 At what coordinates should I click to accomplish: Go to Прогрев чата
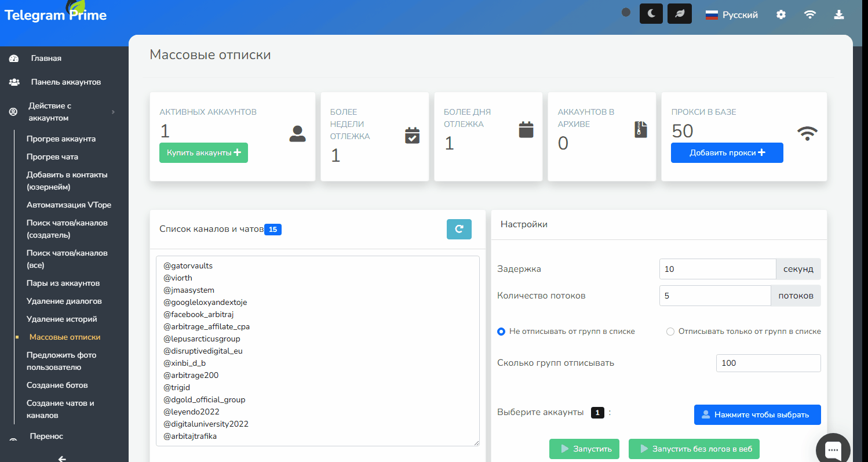pyautogui.click(x=52, y=157)
